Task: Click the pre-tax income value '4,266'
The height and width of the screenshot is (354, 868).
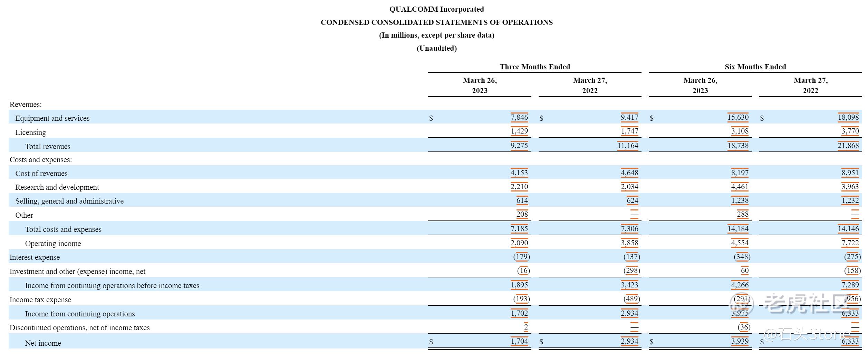Action: (740, 285)
